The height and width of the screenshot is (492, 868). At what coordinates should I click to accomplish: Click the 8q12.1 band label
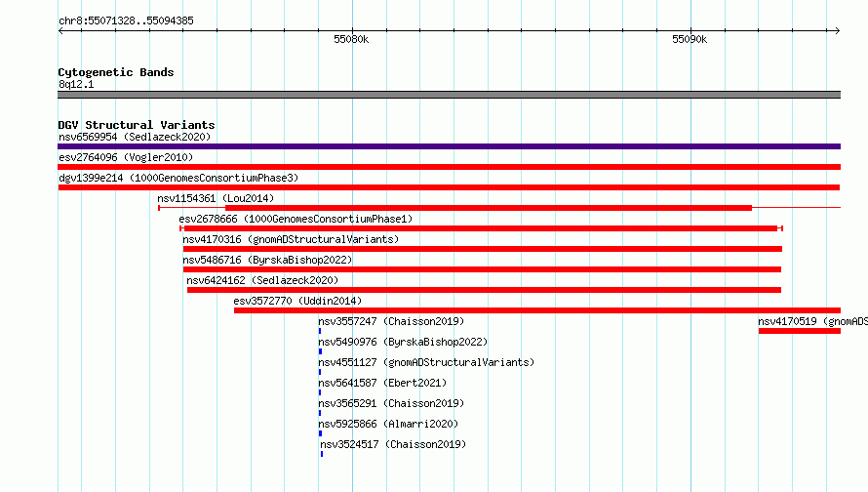click(76, 84)
